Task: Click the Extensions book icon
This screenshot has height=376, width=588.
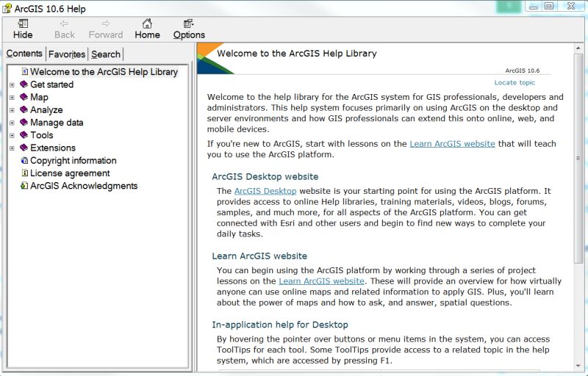Action: [24, 147]
